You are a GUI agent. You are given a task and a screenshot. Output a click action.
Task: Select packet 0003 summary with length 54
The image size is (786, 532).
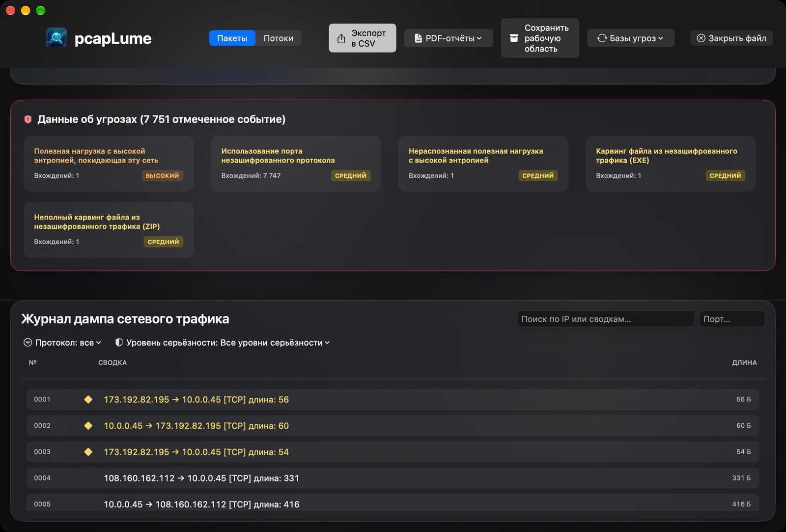point(196,451)
